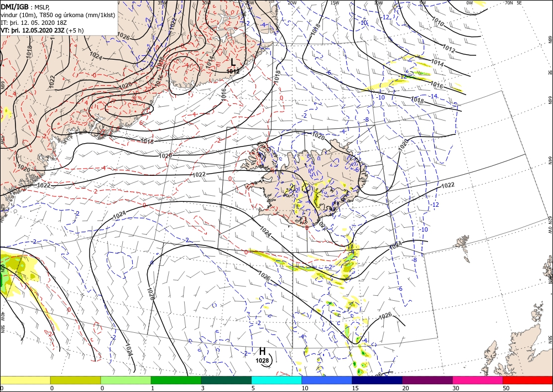Pick the bright blue legend swatch
553x392 pixels.
(327, 380)
